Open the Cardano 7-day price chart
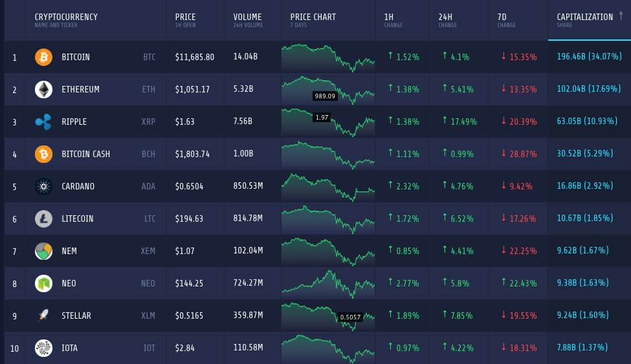 (x=328, y=187)
